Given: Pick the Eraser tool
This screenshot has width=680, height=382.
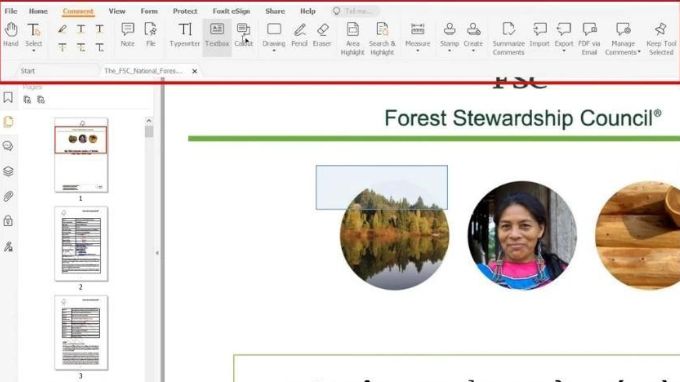Looking at the screenshot, I should click(x=322, y=34).
